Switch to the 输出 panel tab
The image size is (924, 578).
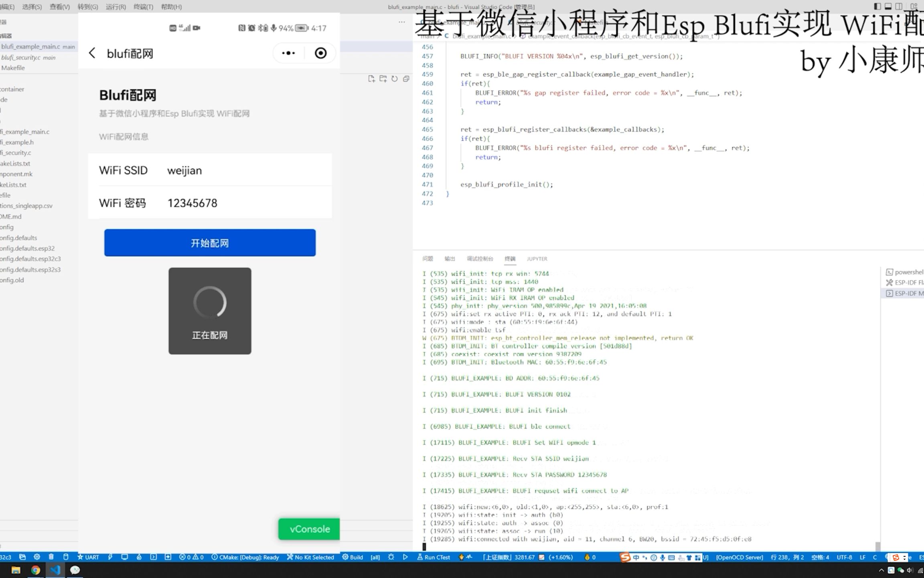pyautogui.click(x=450, y=258)
